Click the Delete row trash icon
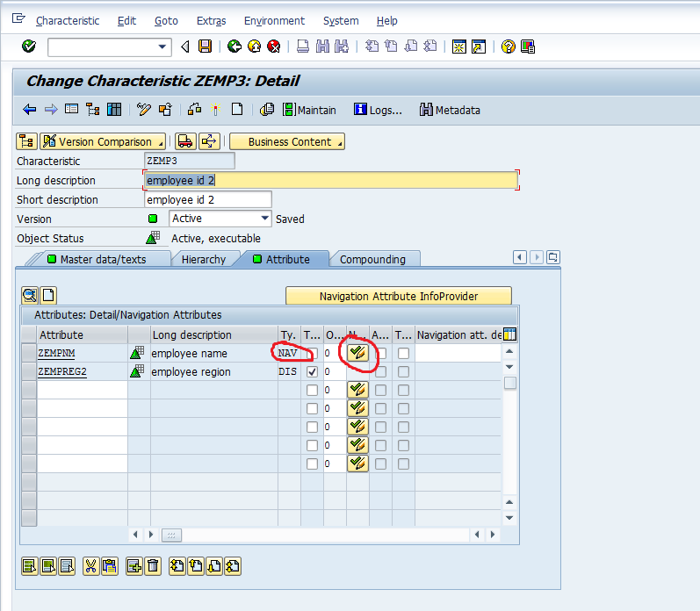Viewport: 700px width, 611px height. point(153,566)
